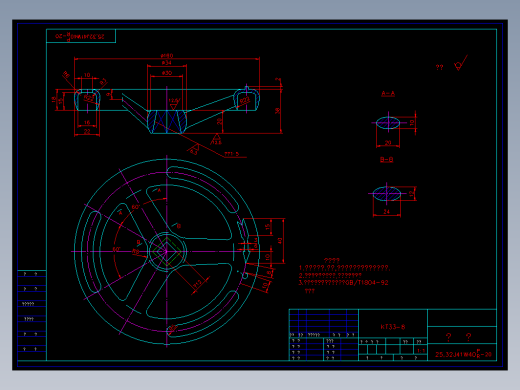Viewport: 520px width, 390px height.
Task: Click the 1:1 scale cell in title block
Action: tap(421, 351)
